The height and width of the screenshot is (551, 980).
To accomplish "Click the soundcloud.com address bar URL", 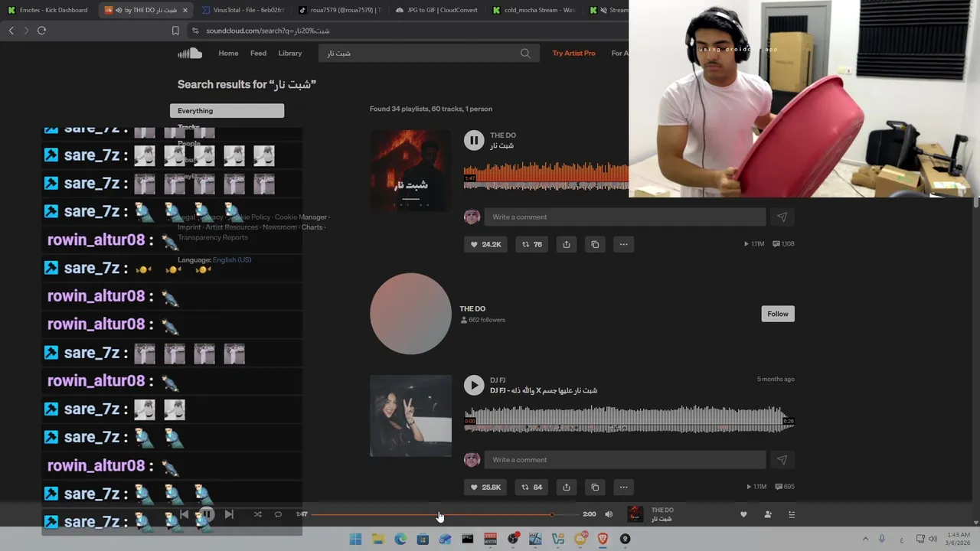I will (x=268, y=31).
